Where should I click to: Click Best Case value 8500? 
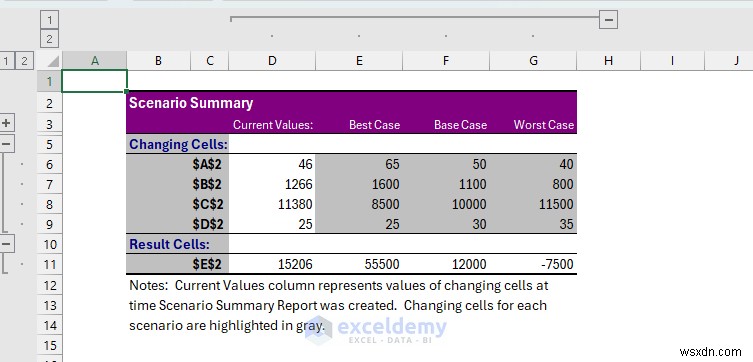[x=359, y=205]
